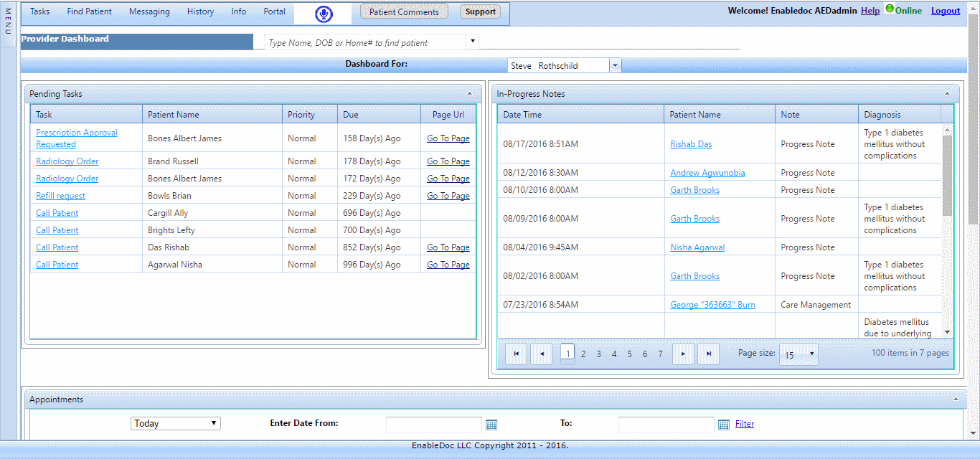Open the Messaging menu

(x=149, y=11)
